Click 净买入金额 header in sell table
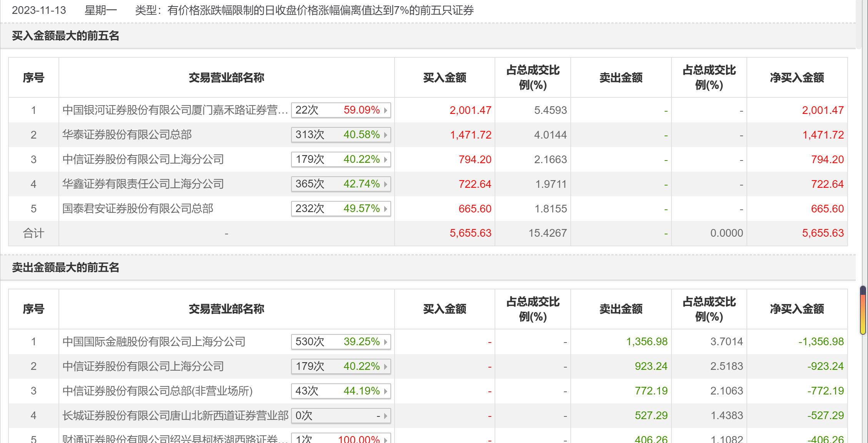868x443 pixels. coord(797,309)
